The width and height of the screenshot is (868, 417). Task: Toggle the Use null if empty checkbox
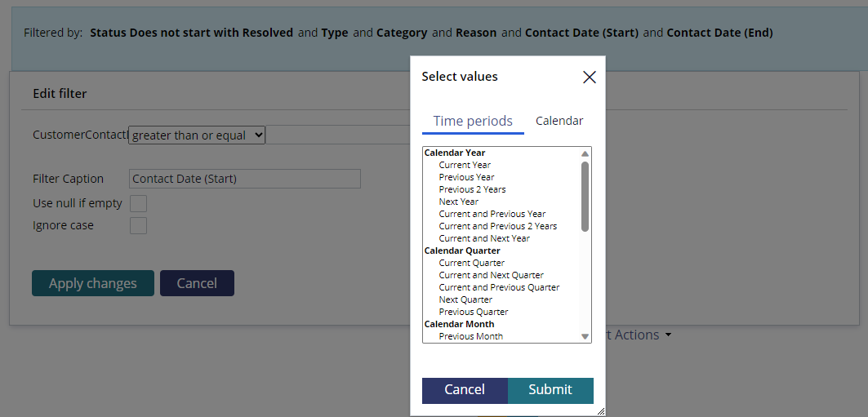pyautogui.click(x=138, y=203)
